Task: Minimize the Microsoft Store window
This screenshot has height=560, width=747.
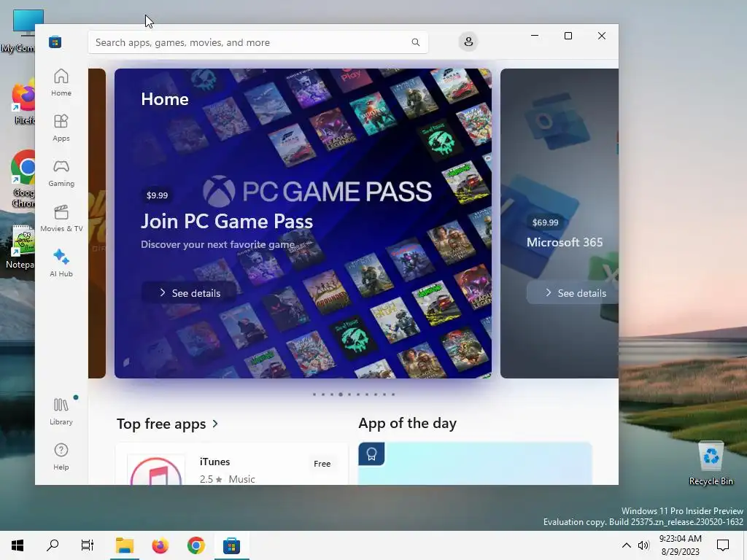Action: [x=535, y=36]
